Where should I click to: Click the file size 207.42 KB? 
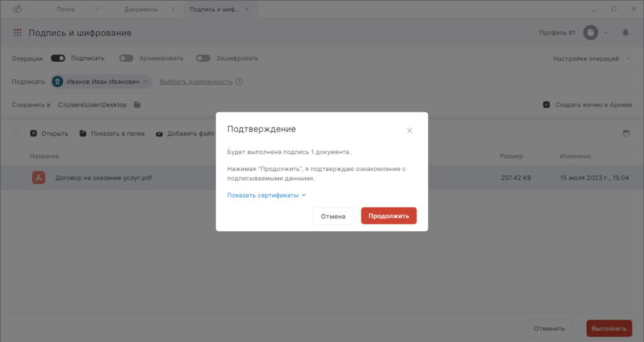point(516,178)
